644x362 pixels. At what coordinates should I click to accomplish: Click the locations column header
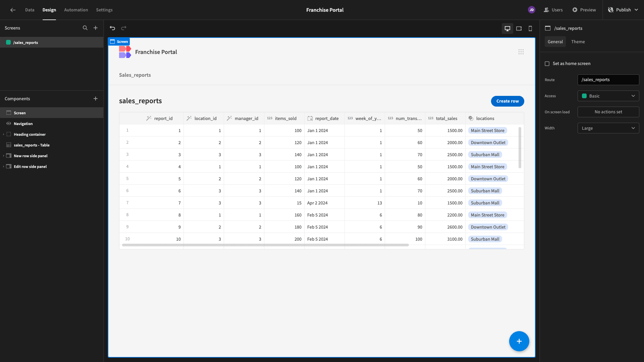(x=494, y=119)
